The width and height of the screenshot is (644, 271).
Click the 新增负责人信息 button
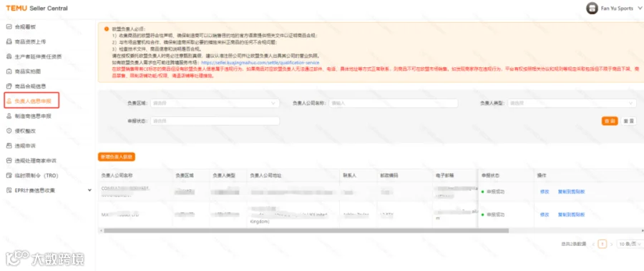pyautogui.click(x=117, y=157)
